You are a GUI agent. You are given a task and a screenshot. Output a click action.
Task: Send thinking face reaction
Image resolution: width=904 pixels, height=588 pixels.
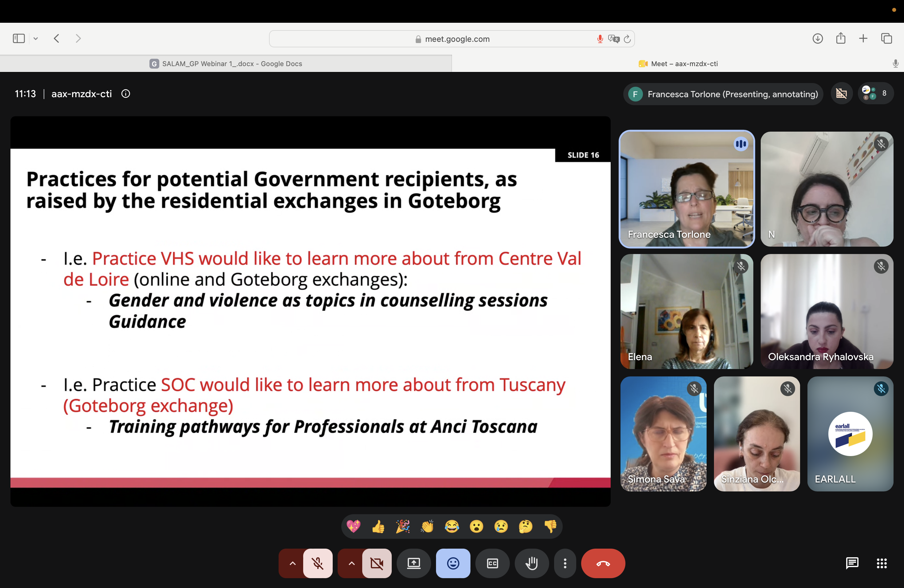point(526,526)
